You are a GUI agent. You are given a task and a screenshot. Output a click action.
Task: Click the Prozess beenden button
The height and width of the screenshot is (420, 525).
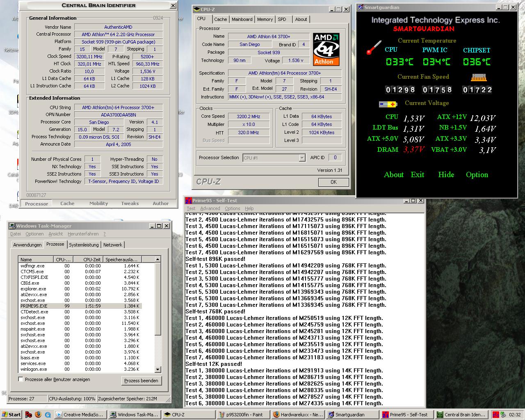[141, 381]
